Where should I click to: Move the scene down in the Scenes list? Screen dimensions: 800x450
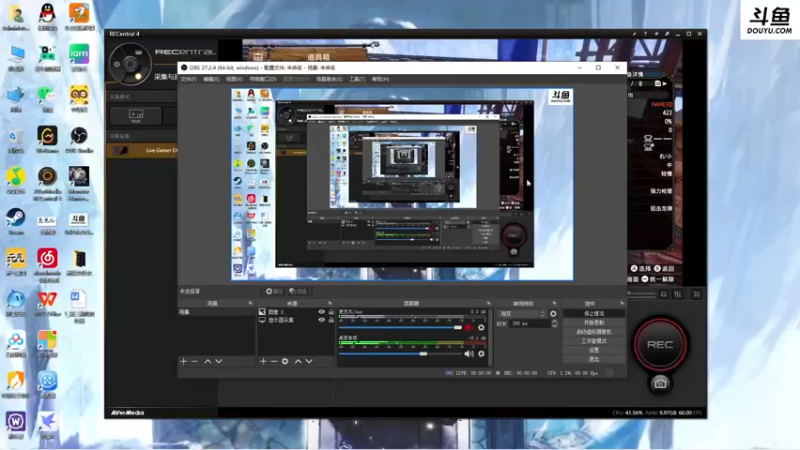(219, 361)
